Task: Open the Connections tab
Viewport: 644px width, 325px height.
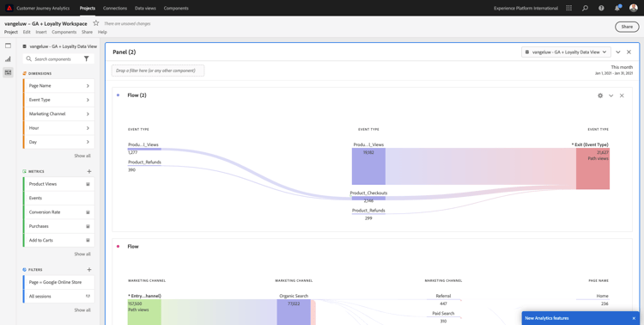Action: [115, 9]
